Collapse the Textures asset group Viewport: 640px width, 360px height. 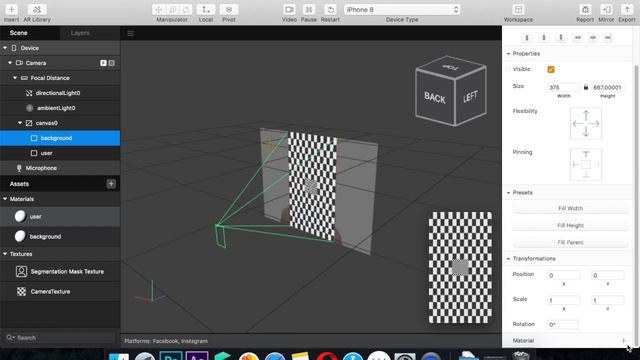click(5, 254)
